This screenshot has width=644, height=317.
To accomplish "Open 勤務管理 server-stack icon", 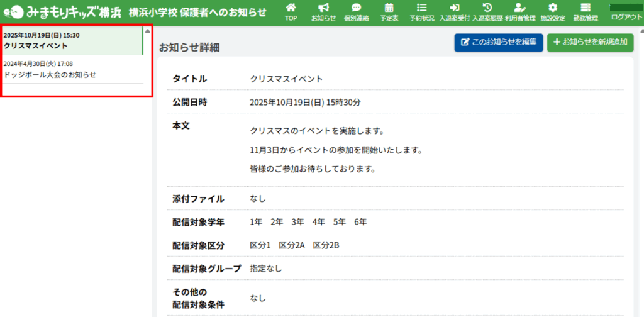I will tap(586, 12).
